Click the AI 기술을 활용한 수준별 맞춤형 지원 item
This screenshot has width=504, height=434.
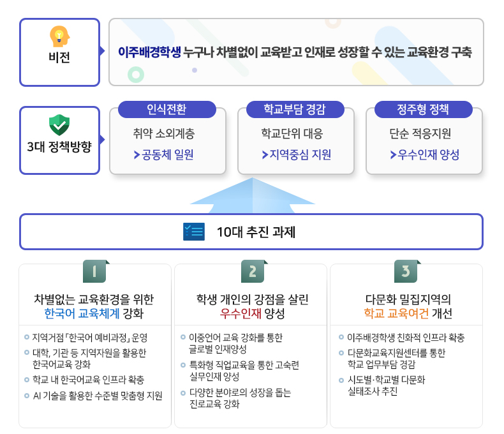tap(98, 396)
